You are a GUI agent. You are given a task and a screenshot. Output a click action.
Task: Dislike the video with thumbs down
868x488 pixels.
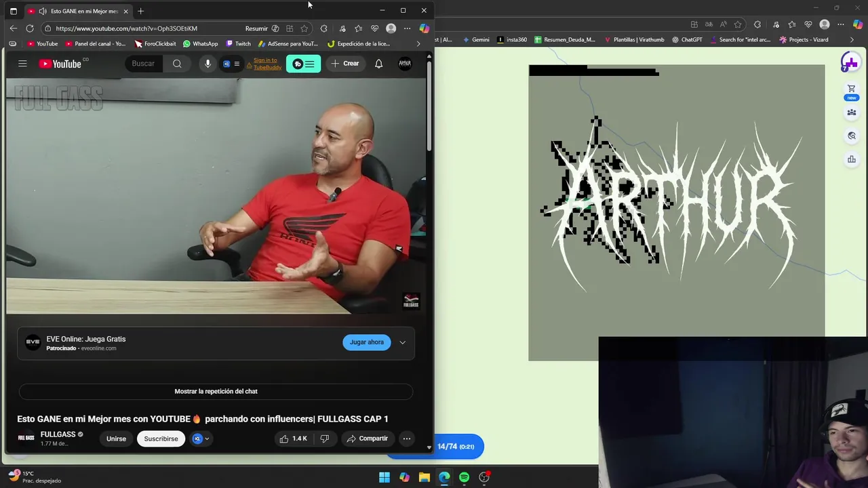pos(324,439)
